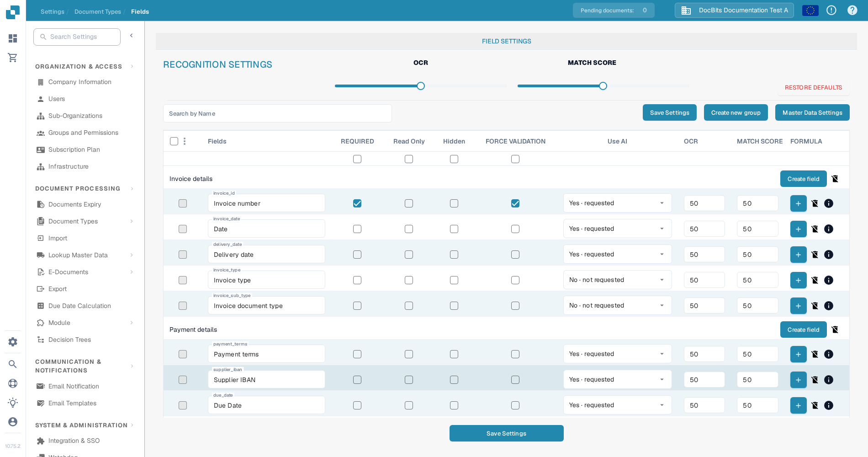Screen dimensions: 868x457
Task: Click the lightbulb tips icon
Action: pos(13,403)
